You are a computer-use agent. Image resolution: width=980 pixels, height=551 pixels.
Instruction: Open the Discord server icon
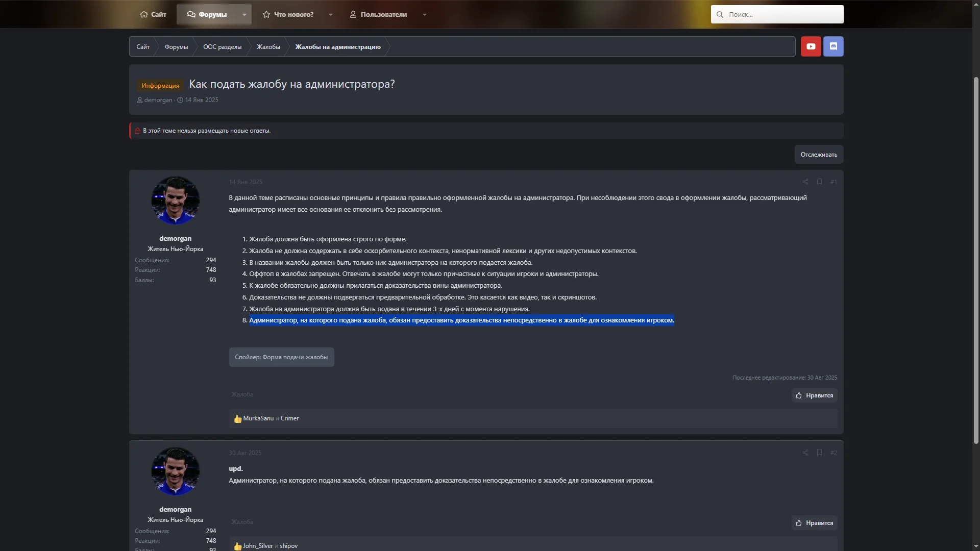(833, 46)
